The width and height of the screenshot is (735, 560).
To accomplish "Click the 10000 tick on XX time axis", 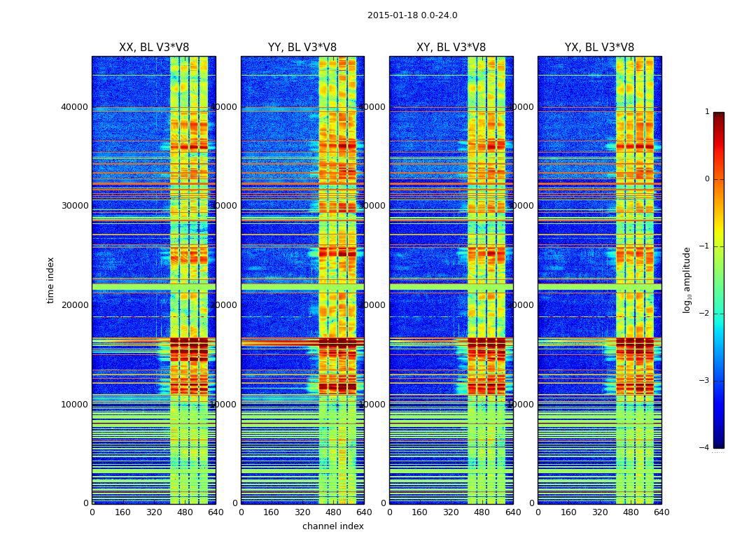I will coord(74,405).
